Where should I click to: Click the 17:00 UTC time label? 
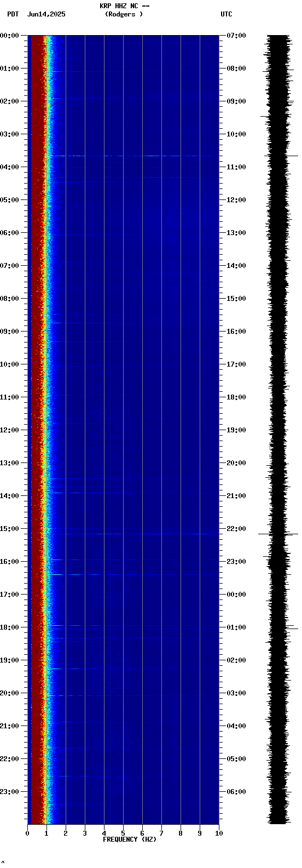click(x=236, y=364)
